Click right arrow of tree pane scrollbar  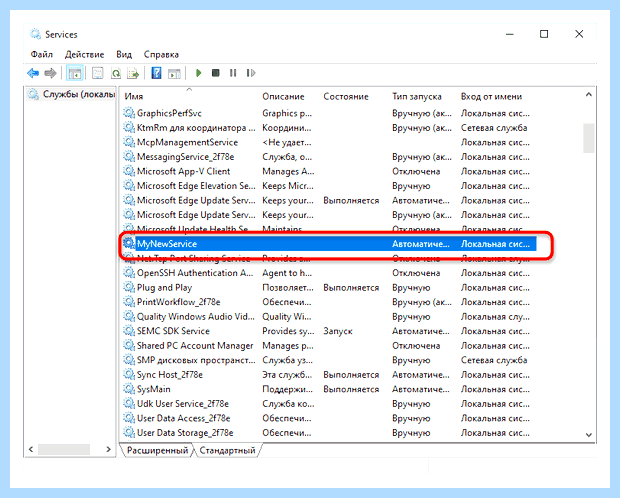pos(108,449)
